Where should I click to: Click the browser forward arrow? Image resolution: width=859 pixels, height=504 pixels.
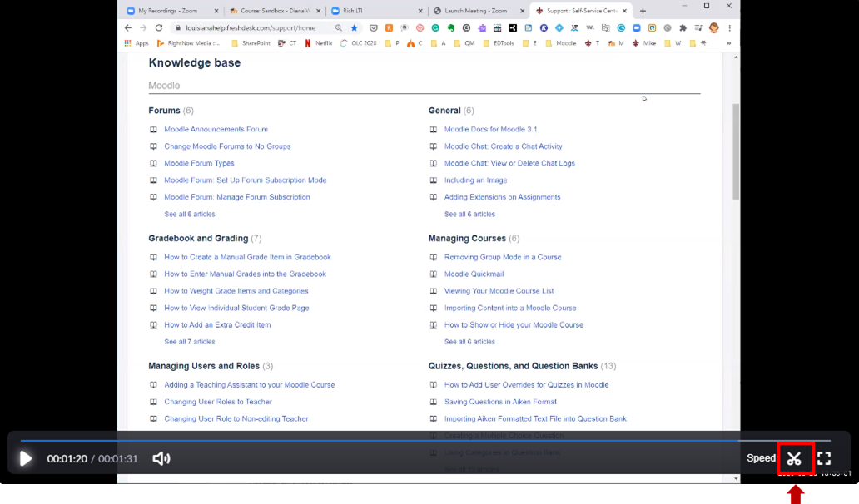143,28
